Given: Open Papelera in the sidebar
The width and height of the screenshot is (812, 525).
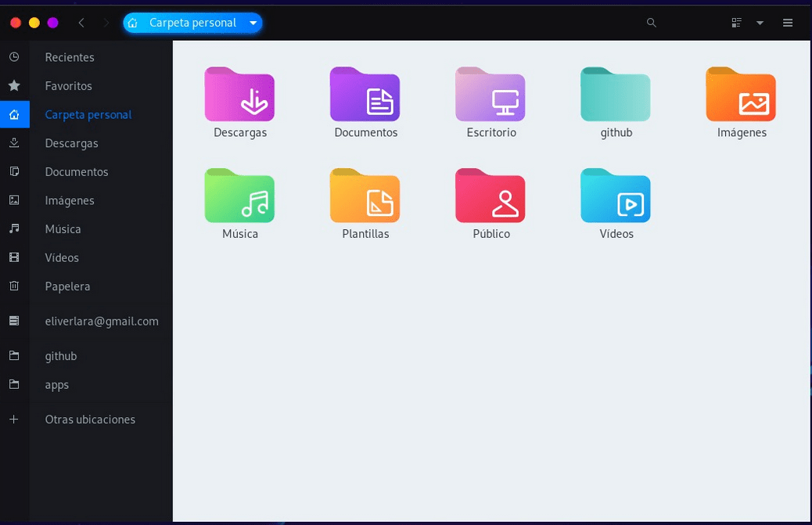Looking at the screenshot, I should (x=67, y=286).
